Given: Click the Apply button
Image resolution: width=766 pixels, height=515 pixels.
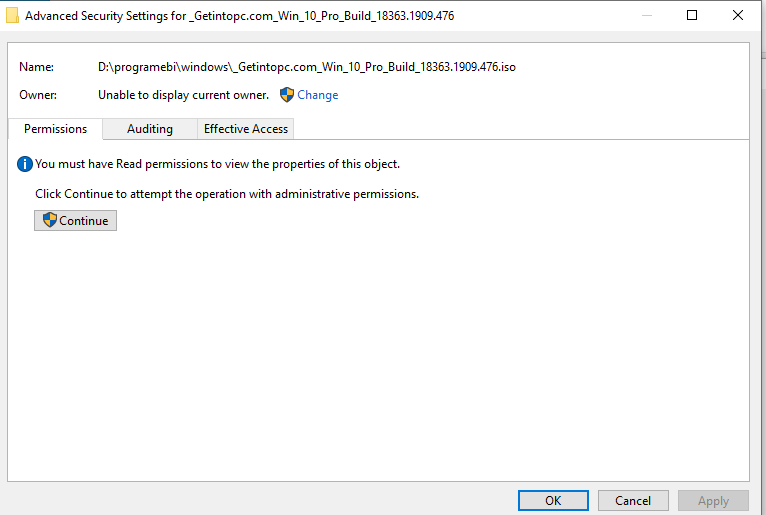Looking at the screenshot, I should [713, 500].
